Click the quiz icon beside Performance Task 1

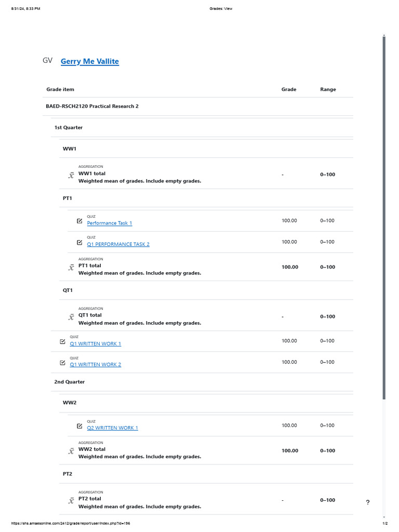79,221
